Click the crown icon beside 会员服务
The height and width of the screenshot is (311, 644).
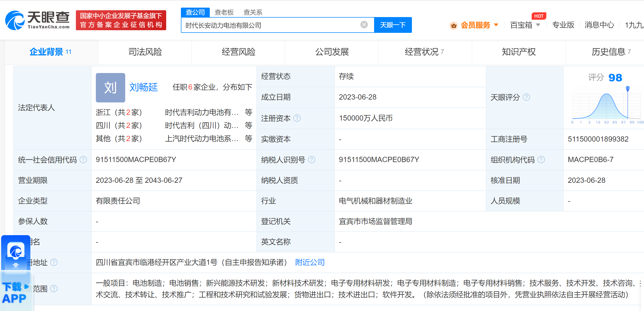(x=454, y=25)
